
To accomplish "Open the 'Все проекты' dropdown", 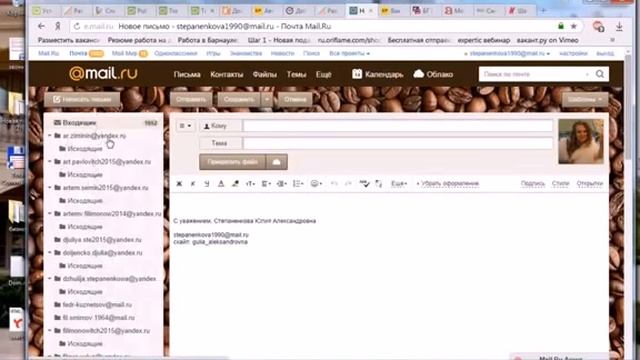I will click(349, 53).
